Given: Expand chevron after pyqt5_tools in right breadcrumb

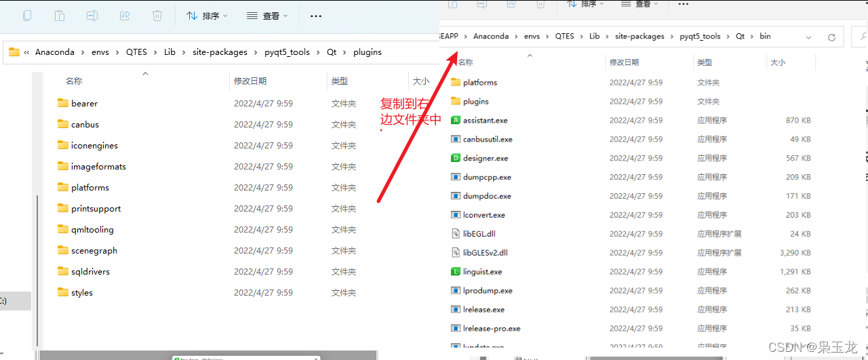Looking at the screenshot, I should [x=728, y=37].
